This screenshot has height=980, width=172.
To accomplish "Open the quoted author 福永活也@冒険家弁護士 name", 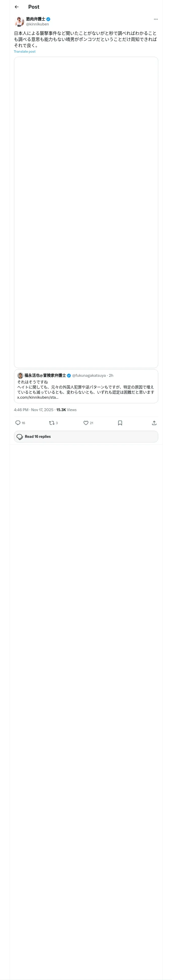I will coord(45,376).
